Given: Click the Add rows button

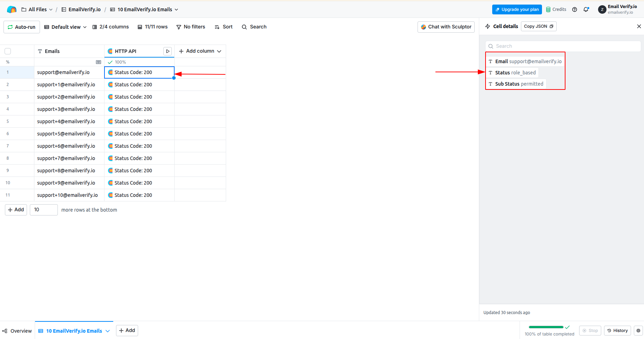Looking at the screenshot, I should coord(16,210).
